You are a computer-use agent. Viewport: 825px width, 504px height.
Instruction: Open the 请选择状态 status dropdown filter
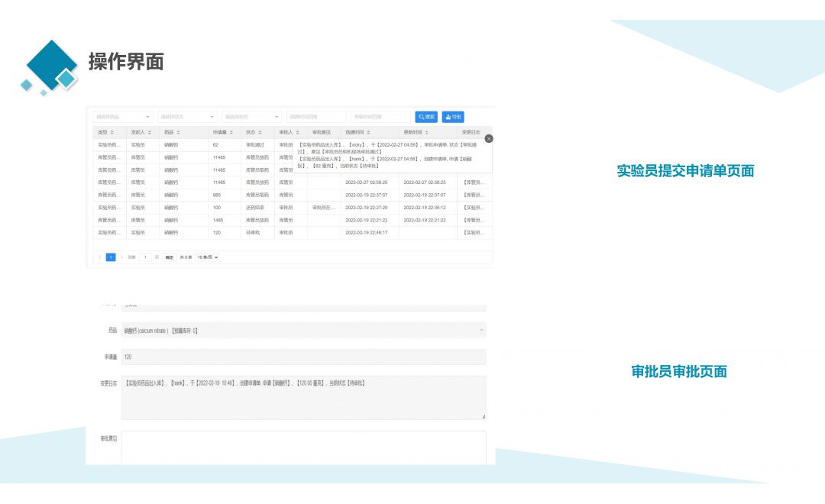click(186, 117)
